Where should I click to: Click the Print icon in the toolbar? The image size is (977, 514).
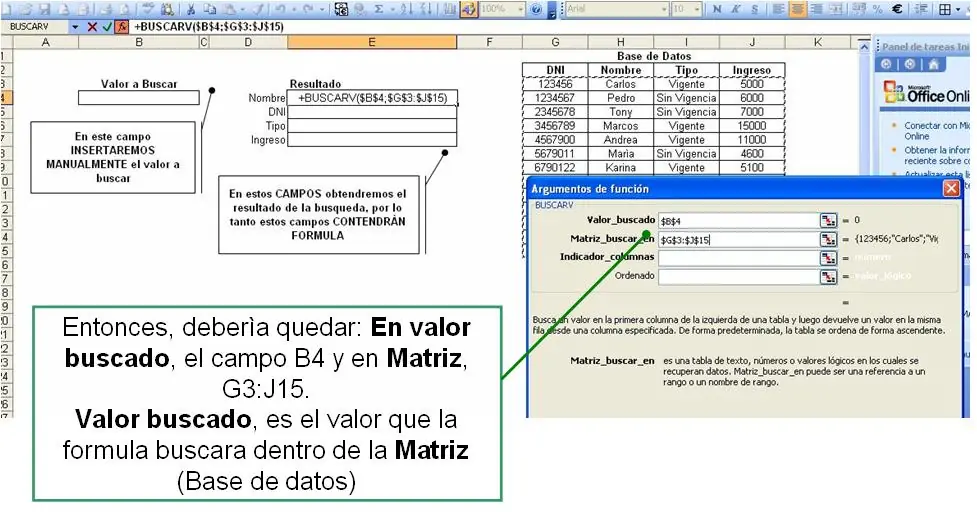(106, 9)
